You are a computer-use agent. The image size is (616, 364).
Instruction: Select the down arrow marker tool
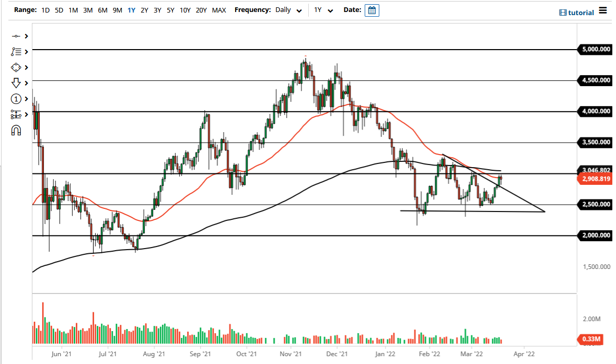[16, 83]
